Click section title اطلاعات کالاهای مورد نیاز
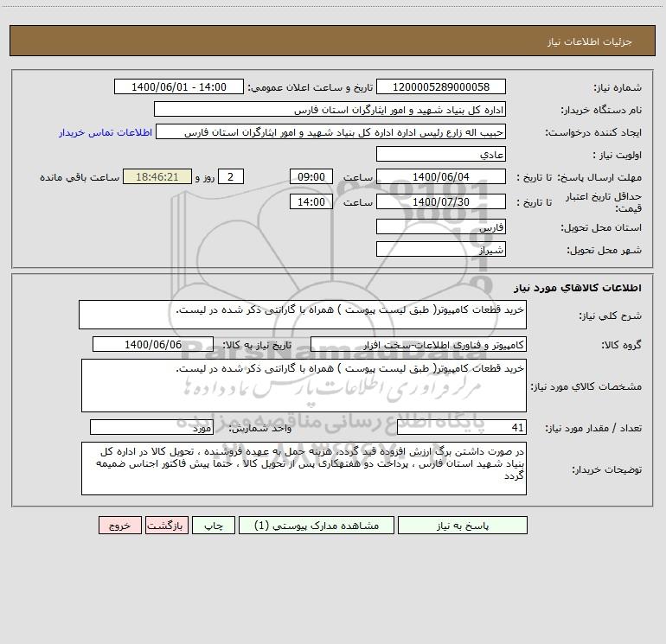The width and height of the screenshot is (666, 644). [578, 288]
